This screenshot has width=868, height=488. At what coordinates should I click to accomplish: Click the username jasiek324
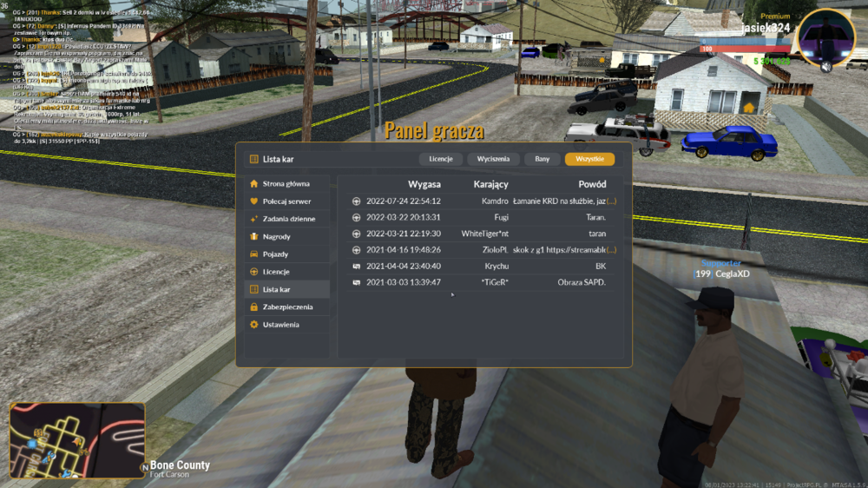click(766, 27)
